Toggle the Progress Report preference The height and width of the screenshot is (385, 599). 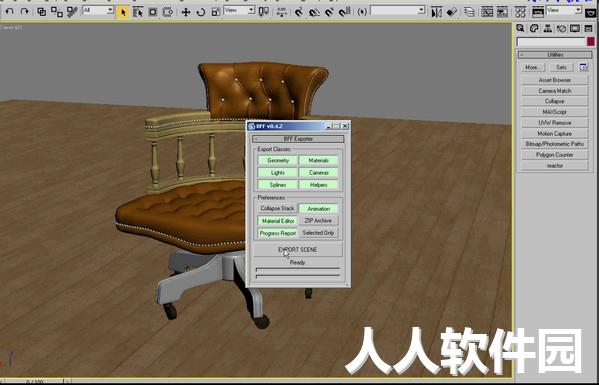click(x=278, y=233)
